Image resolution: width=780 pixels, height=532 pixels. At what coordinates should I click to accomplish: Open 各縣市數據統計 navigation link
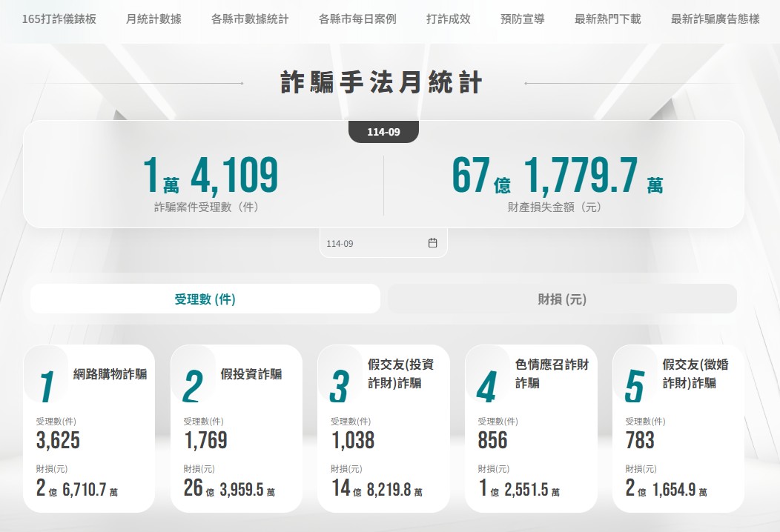tap(250, 19)
